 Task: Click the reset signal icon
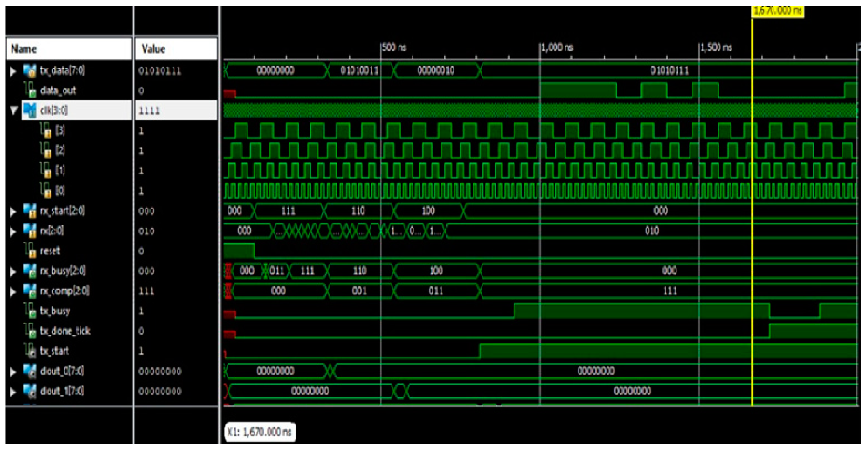point(30,251)
